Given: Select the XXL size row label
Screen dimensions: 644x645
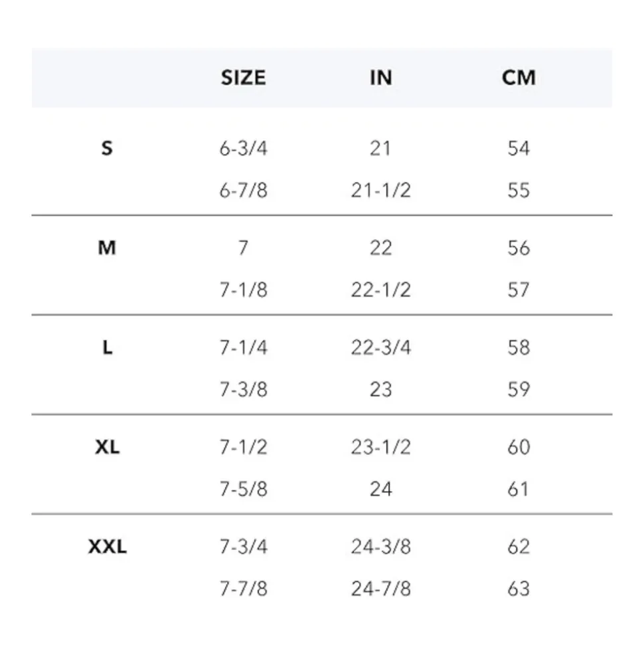Looking at the screenshot, I should coord(108,547).
